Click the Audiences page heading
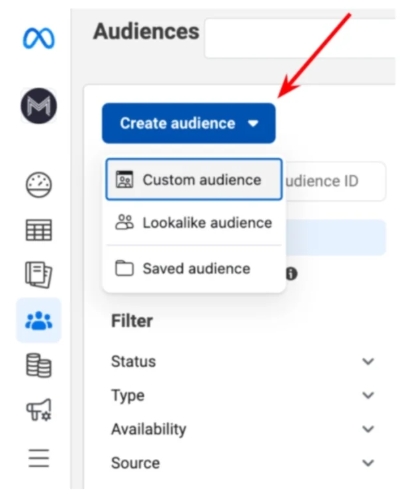 [x=146, y=31]
